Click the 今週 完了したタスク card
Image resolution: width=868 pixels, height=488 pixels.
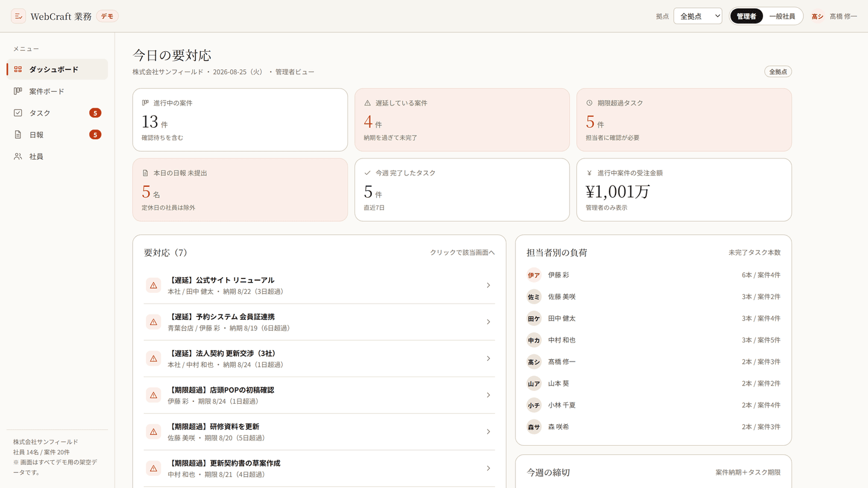(x=462, y=190)
